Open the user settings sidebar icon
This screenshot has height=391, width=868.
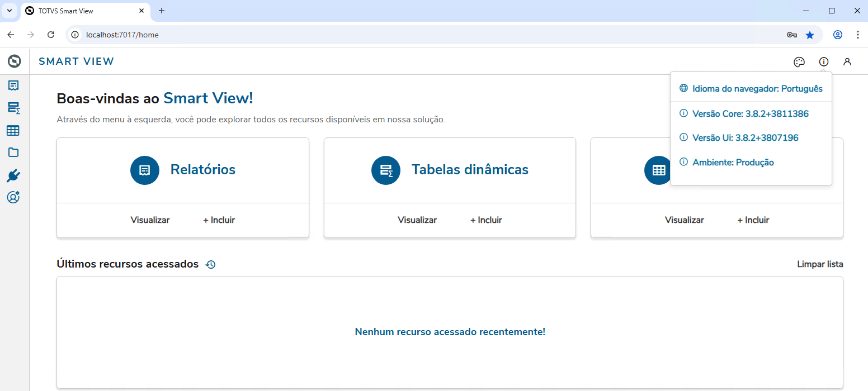pyautogui.click(x=13, y=197)
